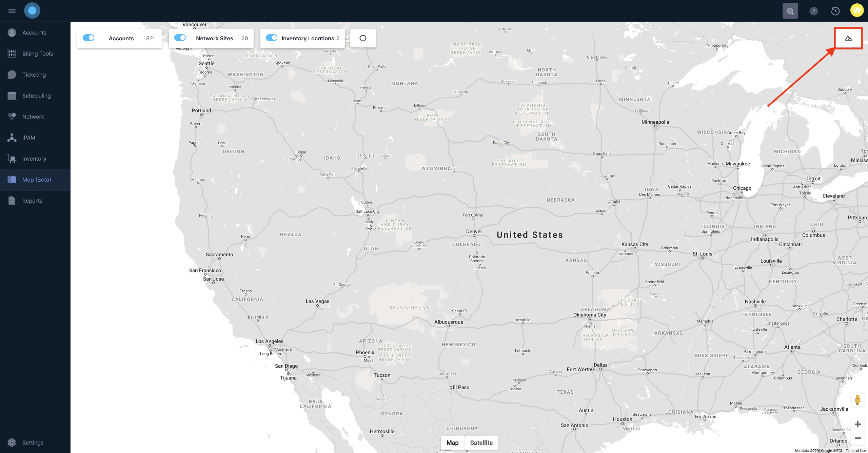This screenshot has width=868, height=453.
Task: Click the United States map label
Action: [530, 235]
